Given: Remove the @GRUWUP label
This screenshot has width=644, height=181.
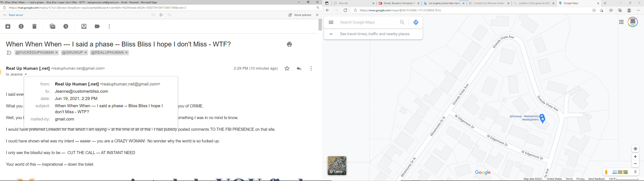Looking at the screenshot, I should click(x=86, y=52).
